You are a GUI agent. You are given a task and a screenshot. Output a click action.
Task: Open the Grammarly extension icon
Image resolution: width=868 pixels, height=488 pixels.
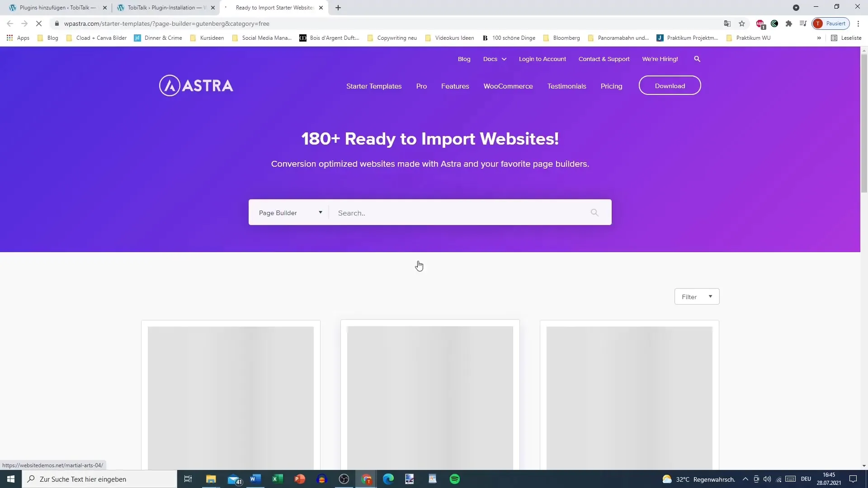click(774, 23)
